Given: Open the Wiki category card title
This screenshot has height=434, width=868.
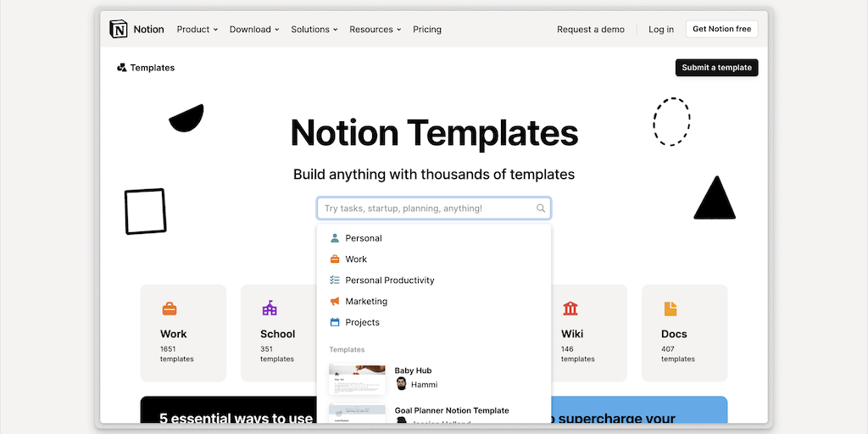Looking at the screenshot, I should (x=572, y=334).
